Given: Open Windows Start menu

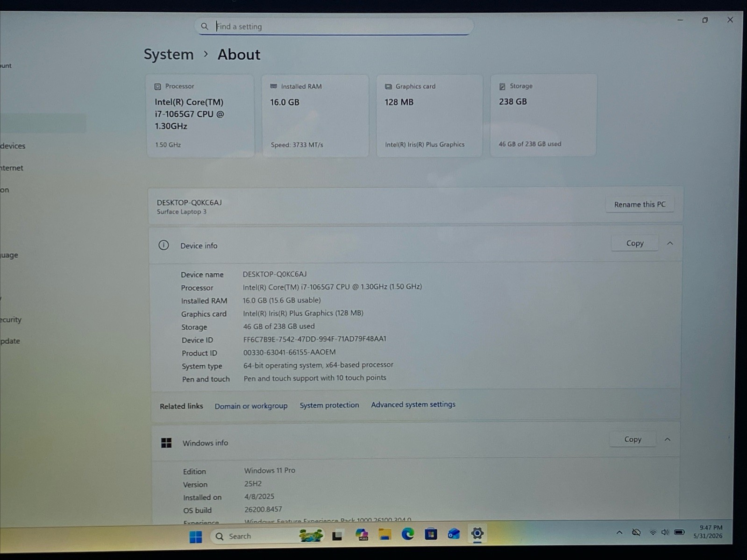Looking at the screenshot, I should point(196,537).
